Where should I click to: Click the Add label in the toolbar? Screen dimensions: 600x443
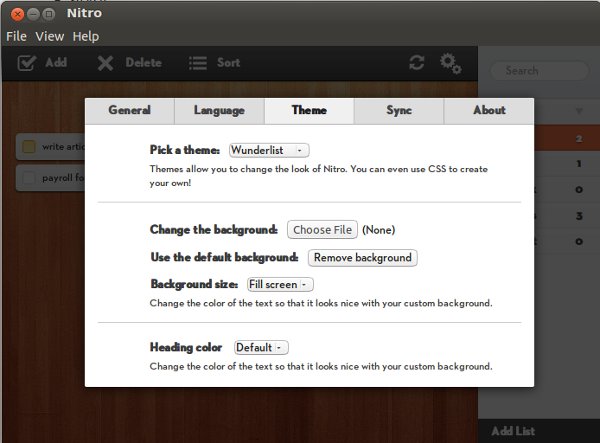pyautogui.click(x=56, y=62)
